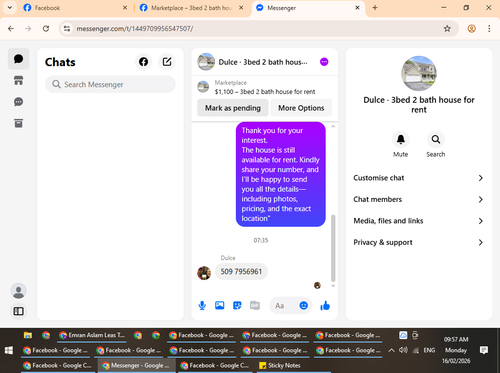Open the tab search dropdown arrow
Screen dimensions: 500x373
pos(10,7)
